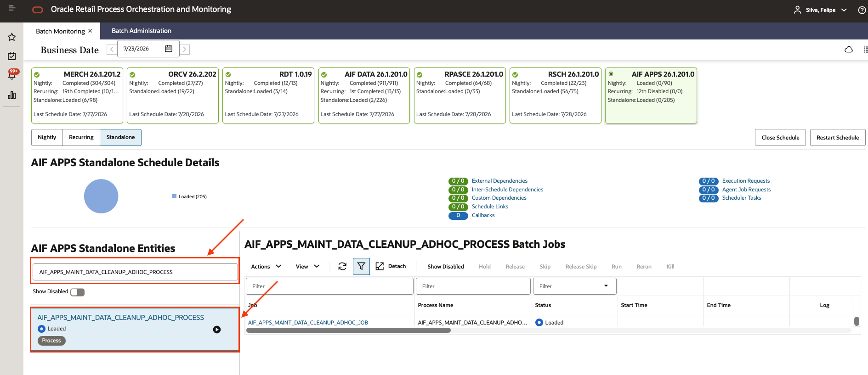Toggle Show Disabled switch under entities
The width and height of the screenshot is (868, 375).
pyautogui.click(x=77, y=292)
